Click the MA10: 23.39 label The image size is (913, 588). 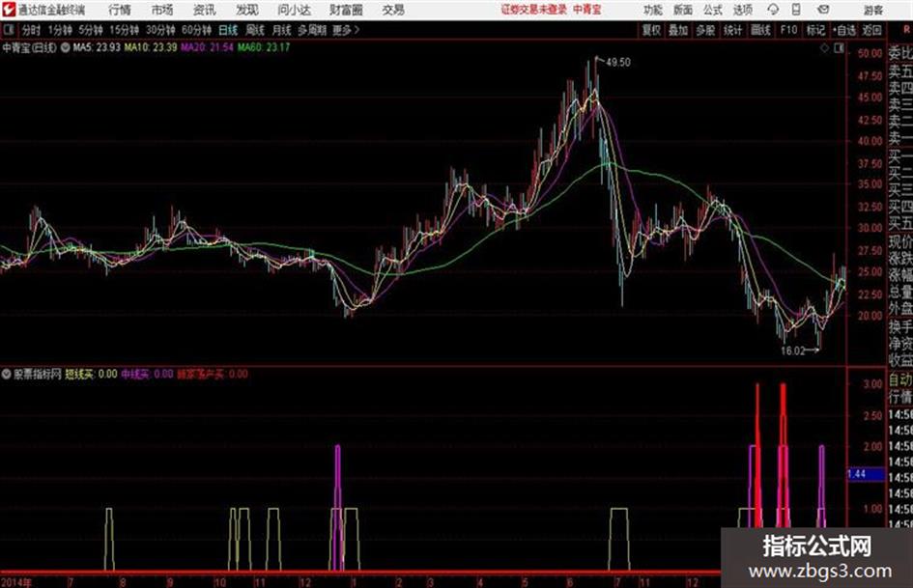150,47
